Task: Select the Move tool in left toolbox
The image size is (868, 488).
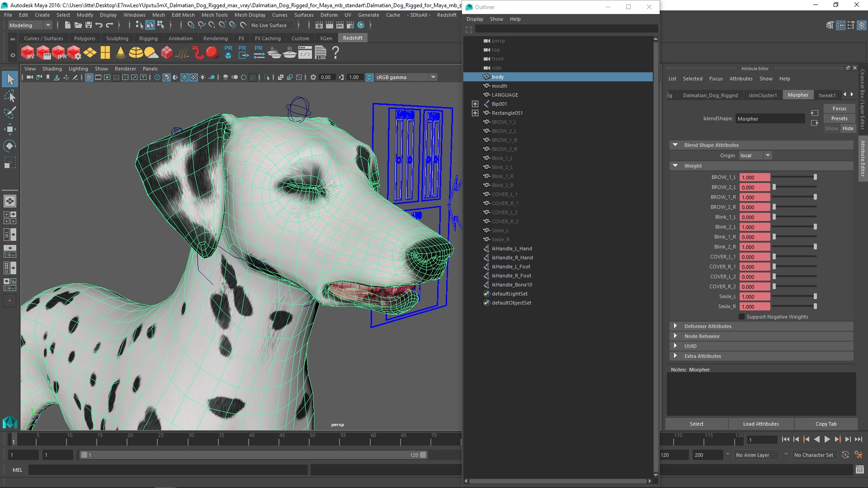Action: point(10,129)
